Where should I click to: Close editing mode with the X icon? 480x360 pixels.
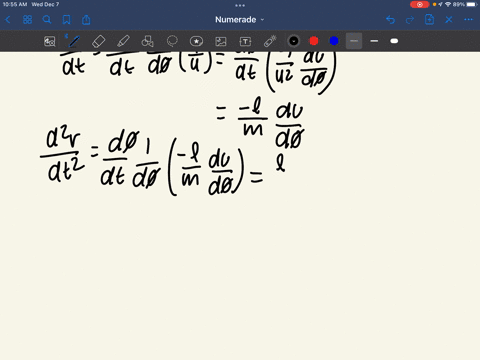click(x=449, y=20)
